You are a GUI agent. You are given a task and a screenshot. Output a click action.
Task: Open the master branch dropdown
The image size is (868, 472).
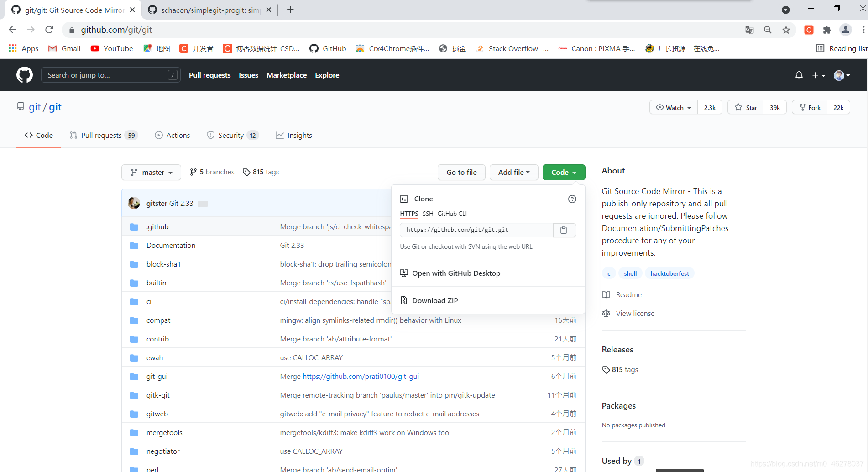coord(152,173)
